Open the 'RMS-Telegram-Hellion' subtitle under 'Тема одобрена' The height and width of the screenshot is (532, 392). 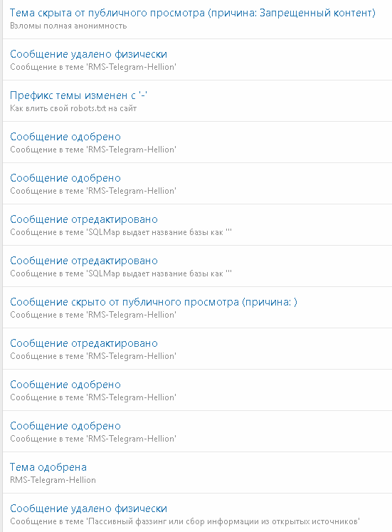coord(53,480)
